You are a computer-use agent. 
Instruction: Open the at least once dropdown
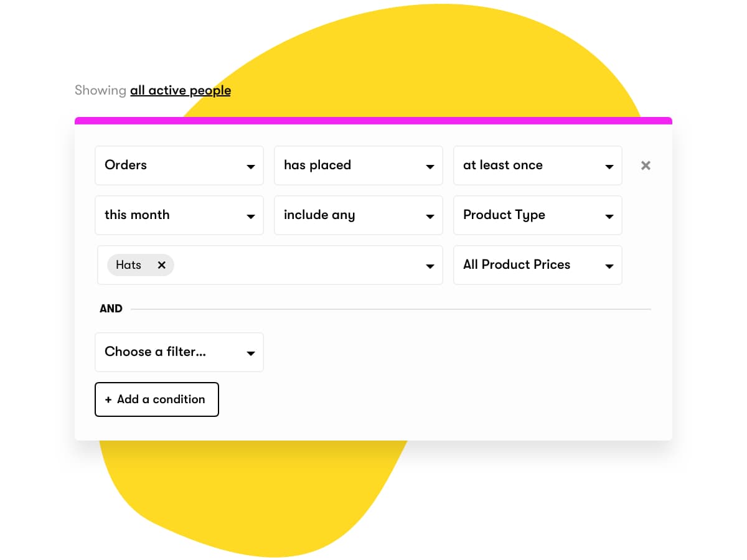point(537,166)
